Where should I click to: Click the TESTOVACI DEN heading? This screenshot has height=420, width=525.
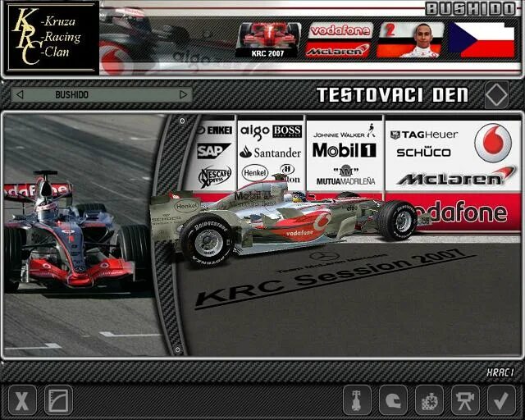[x=392, y=95]
